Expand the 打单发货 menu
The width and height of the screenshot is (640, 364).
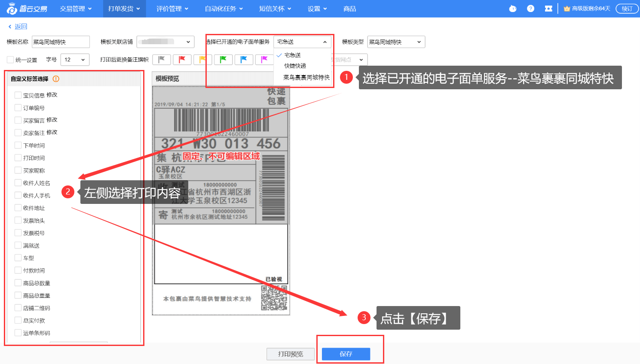tap(124, 9)
